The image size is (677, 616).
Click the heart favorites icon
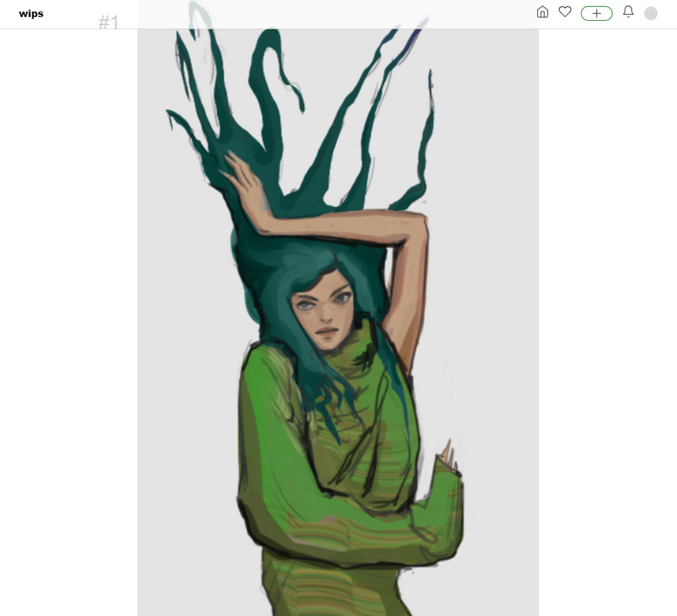(565, 12)
